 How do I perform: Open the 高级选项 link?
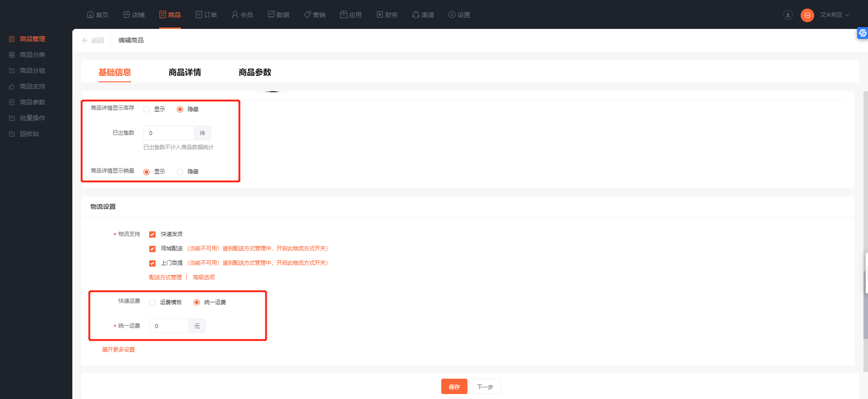(x=204, y=277)
